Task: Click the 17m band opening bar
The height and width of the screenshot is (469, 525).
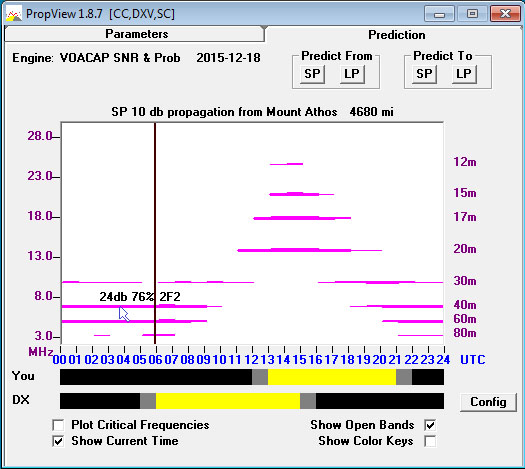Action: click(302, 218)
